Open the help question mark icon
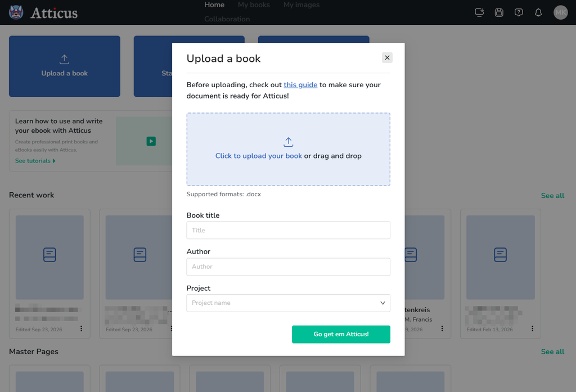The width and height of the screenshot is (576, 392). (519, 12)
